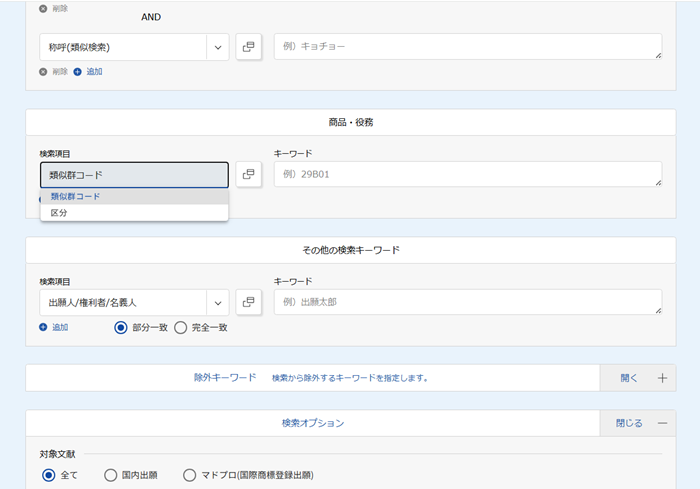The height and width of the screenshot is (489, 700).
Task: Click the 閉じる button for 検索オプション
Action: (x=629, y=423)
